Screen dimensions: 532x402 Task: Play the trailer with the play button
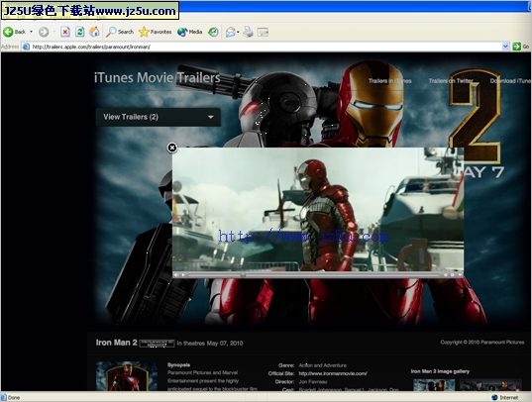[x=183, y=275]
